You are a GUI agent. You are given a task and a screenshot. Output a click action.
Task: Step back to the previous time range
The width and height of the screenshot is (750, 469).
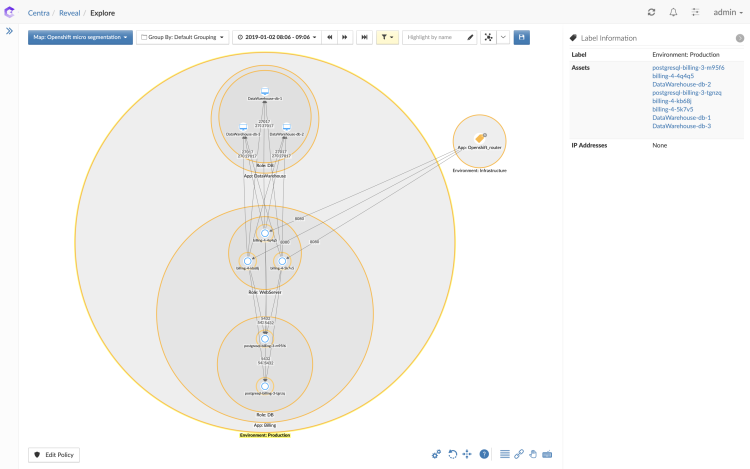pyautogui.click(x=330, y=37)
